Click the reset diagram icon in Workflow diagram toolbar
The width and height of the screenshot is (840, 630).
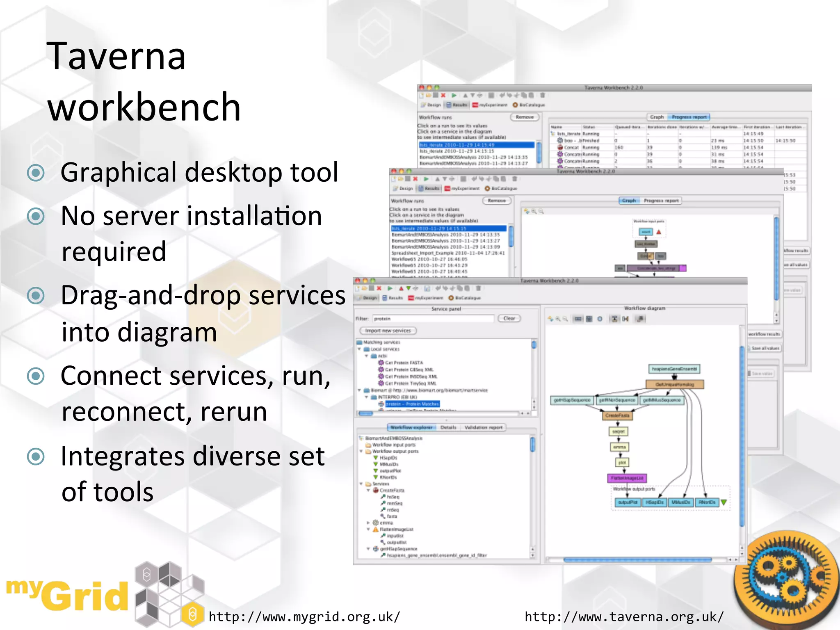coord(550,319)
